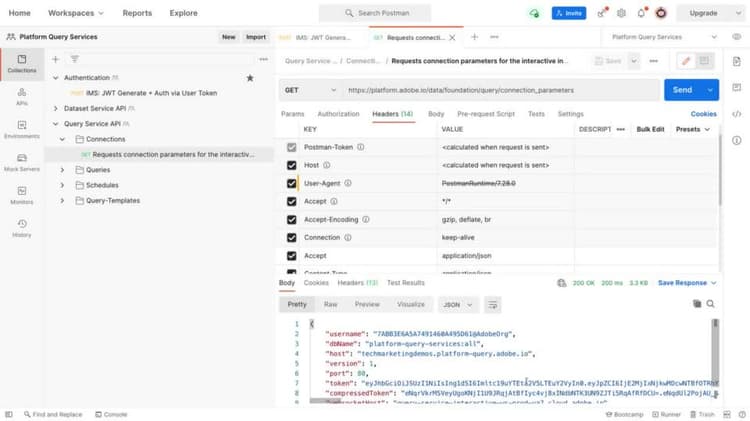Expand the Query-Templates folder
Viewport: 750px width, 421px height.
point(62,200)
